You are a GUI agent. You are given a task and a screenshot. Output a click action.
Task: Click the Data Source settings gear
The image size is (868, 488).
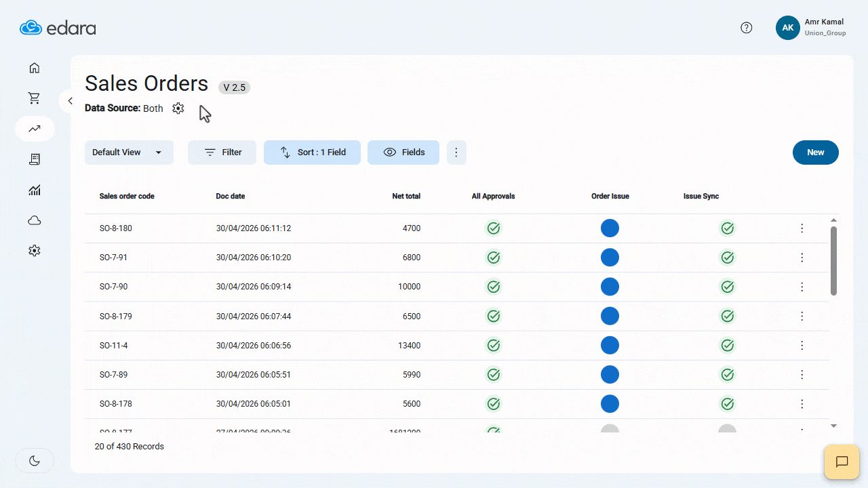pyautogui.click(x=178, y=108)
